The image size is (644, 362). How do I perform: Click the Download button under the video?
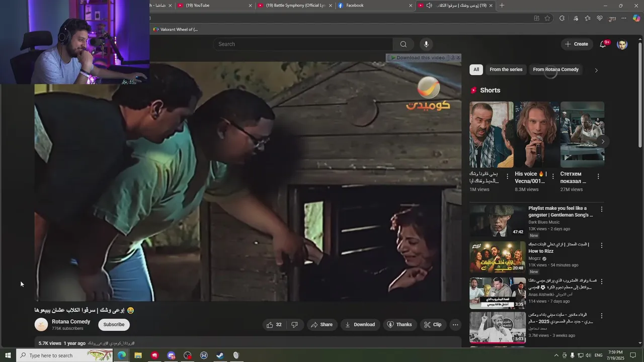tap(360, 325)
